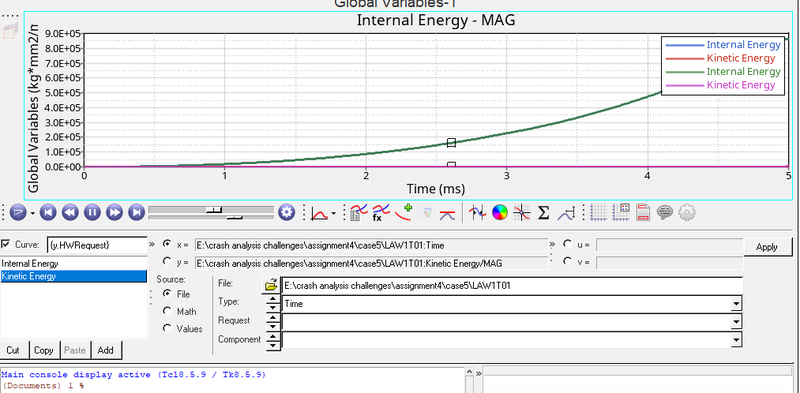This screenshot has height=393, width=800.
Task: Pause the animation playback
Action: pyautogui.click(x=92, y=212)
